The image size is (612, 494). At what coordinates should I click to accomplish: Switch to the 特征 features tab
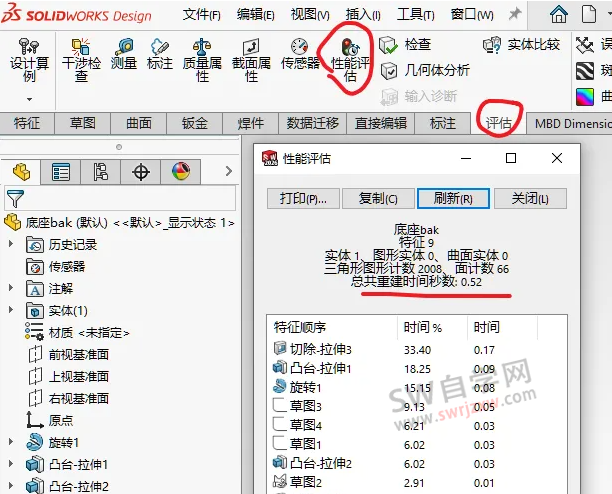(x=27, y=123)
